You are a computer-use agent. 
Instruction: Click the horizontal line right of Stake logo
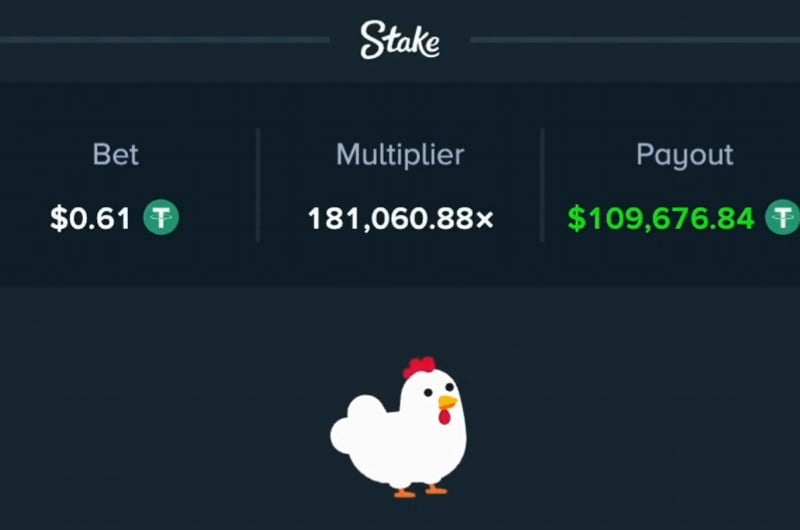(x=635, y=40)
